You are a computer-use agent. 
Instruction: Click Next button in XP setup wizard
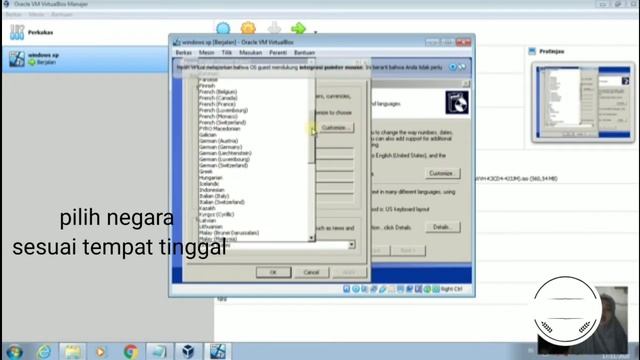(x=408, y=251)
